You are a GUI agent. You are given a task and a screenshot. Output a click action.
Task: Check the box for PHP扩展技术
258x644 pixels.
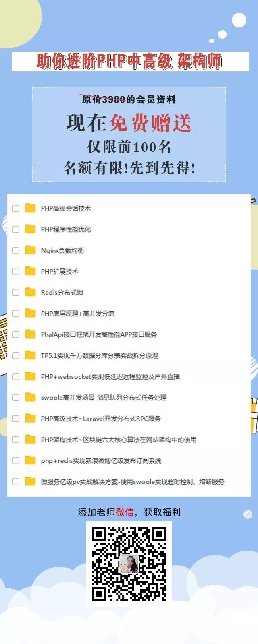tap(16, 271)
